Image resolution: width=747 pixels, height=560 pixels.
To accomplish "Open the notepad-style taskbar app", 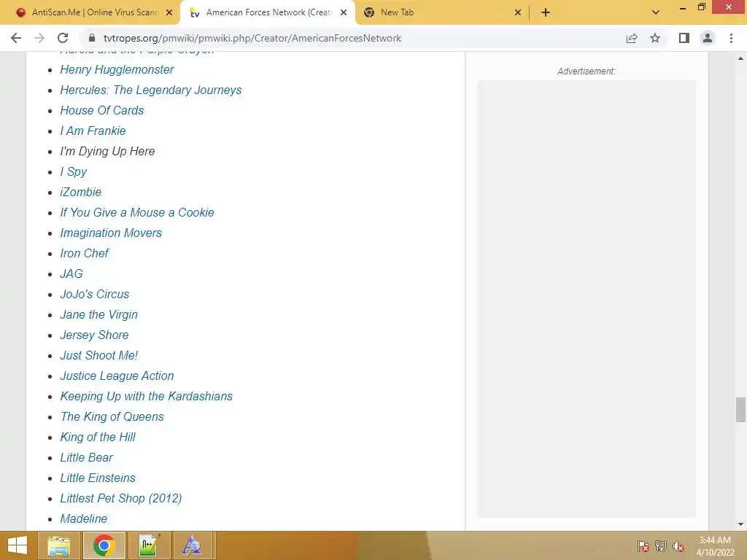I will pyautogui.click(x=149, y=545).
